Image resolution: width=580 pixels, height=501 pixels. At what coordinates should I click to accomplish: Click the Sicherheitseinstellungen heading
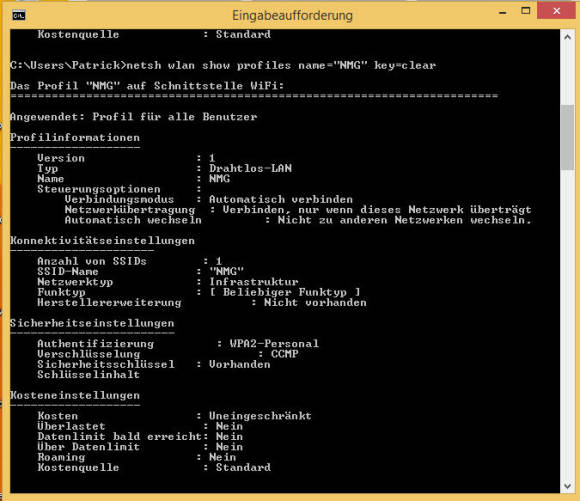[x=92, y=323]
